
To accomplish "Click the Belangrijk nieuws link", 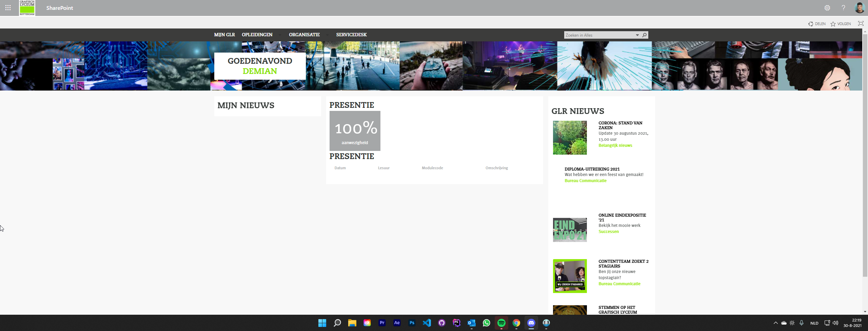I will coord(615,145).
